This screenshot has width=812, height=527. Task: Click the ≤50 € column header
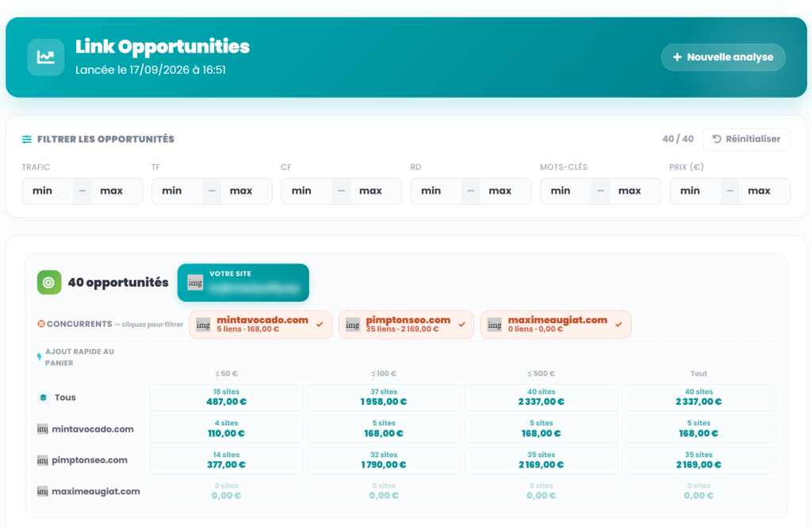(226, 374)
